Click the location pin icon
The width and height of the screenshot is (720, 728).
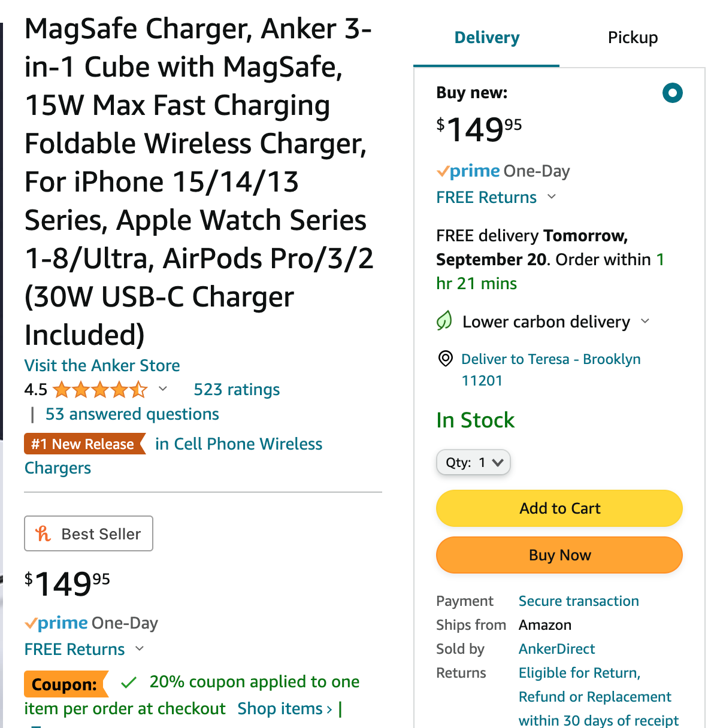pos(445,359)
